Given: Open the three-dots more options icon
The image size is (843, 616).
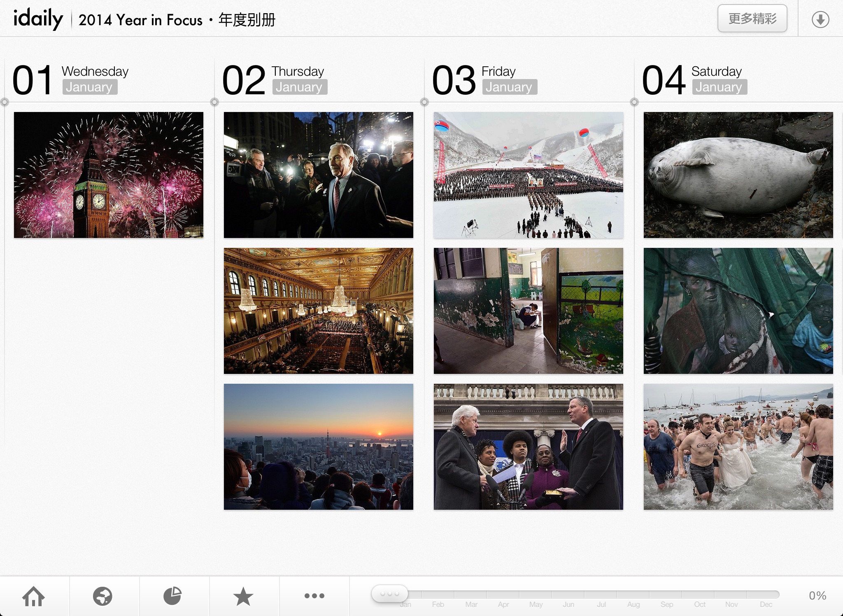Looking at the screenshot, I should click(314, 596).
